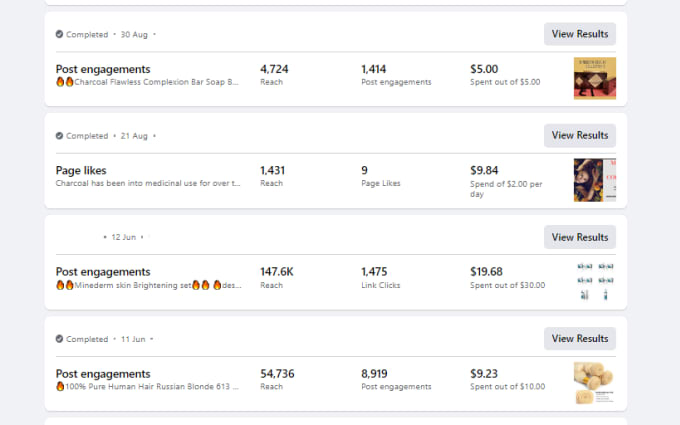The image size is (680, 425).
Task: Select the Charcoal Flawless Complexion Bar Soap description
Action: coord(156,82)
